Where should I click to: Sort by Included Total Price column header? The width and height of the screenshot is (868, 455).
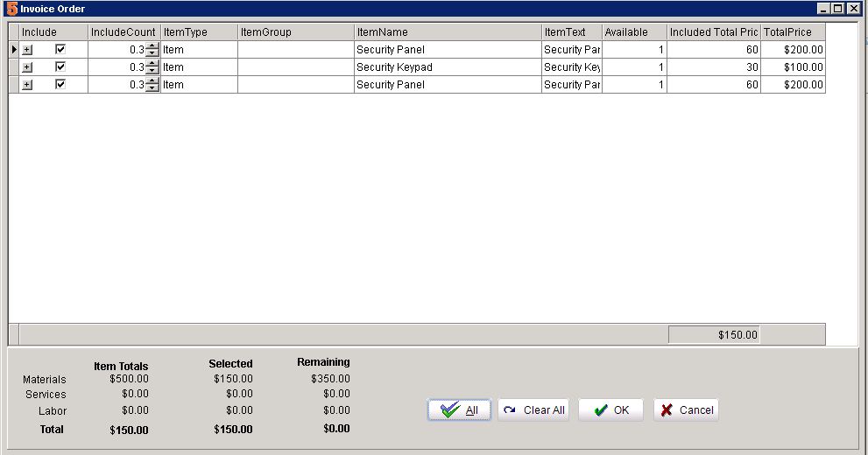714,32
